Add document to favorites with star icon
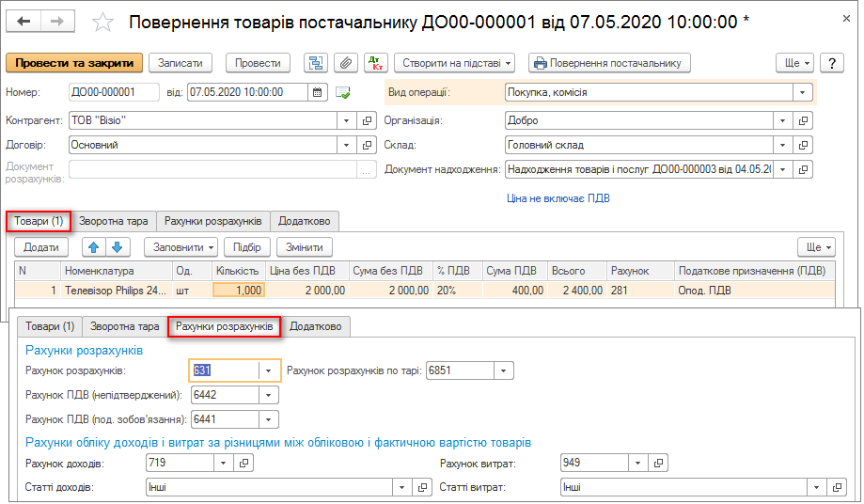 (103, 22)
